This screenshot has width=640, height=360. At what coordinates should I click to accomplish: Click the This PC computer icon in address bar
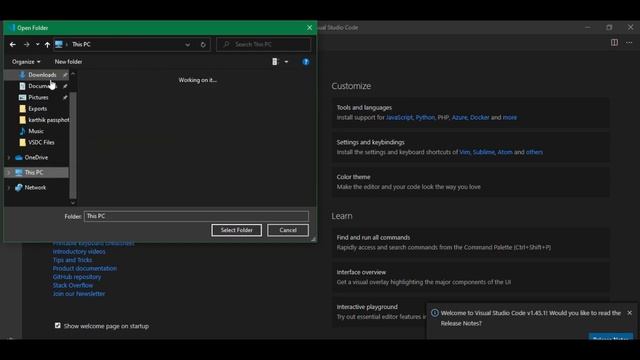(59, 44)
